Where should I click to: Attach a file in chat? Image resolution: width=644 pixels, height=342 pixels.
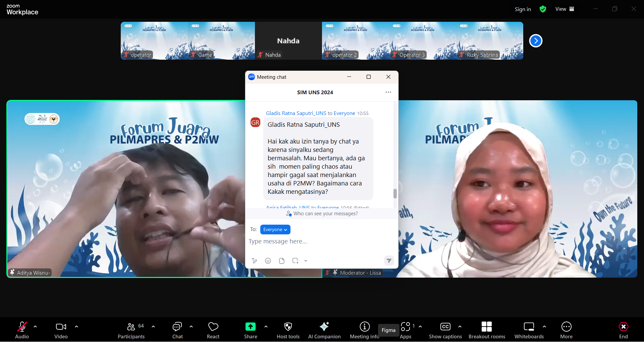pos(282,261)
